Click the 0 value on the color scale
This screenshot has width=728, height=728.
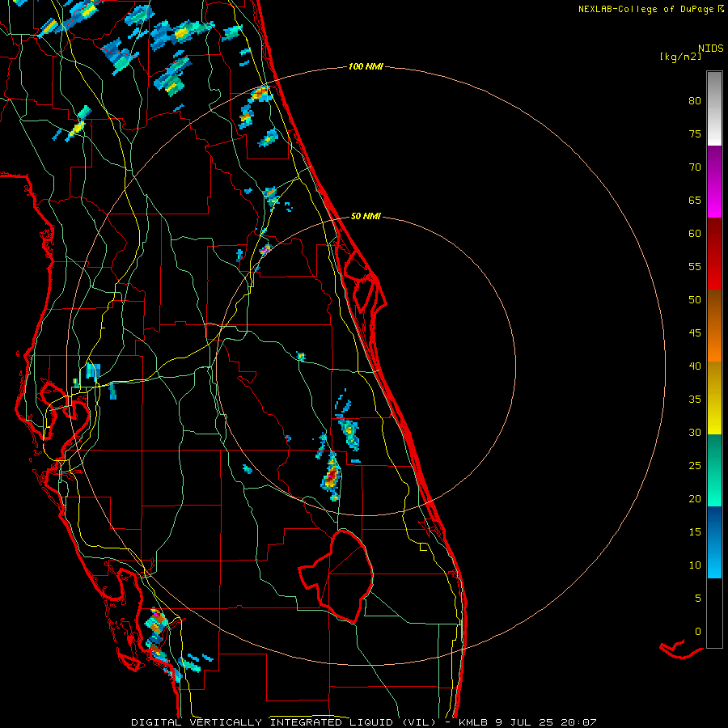pyautogui.click(x=698, y=632)
